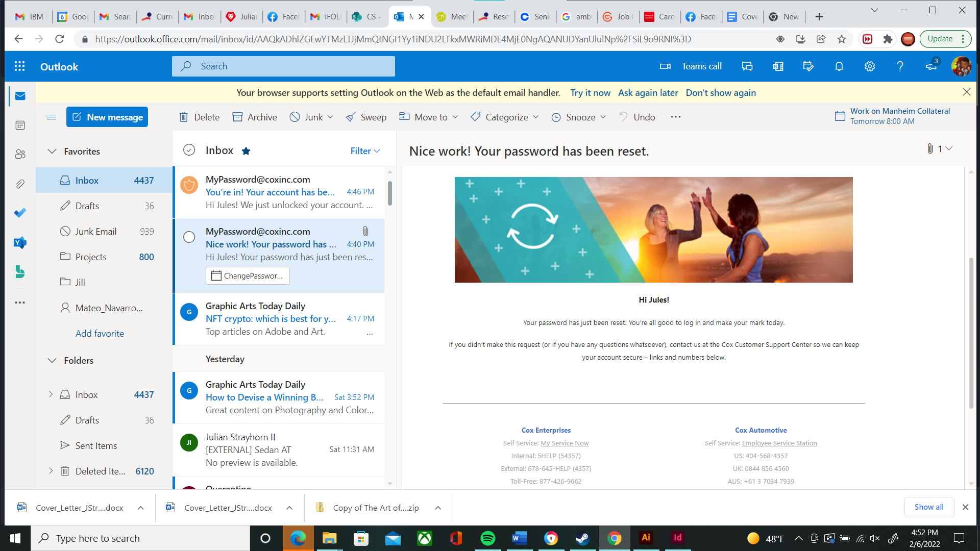Click the Try it now link

click(x=590, y=93)
